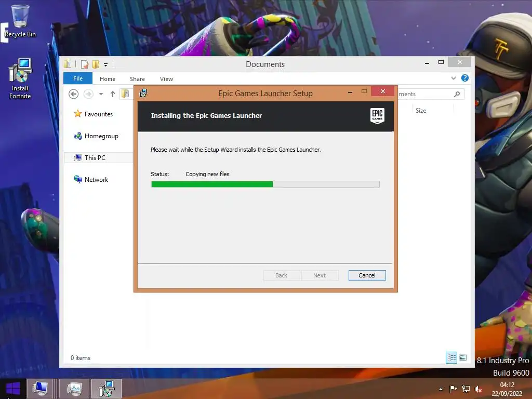Viewport: 532px width, 399px height.
Task: Click the Epic Games logo in header
Action: pyautogui.click(x=377, y=116)
